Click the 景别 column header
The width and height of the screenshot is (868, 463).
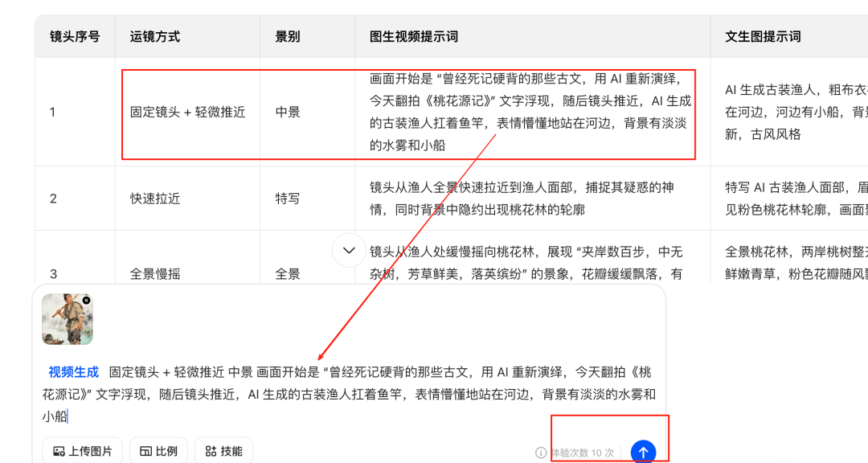(288, 37)
